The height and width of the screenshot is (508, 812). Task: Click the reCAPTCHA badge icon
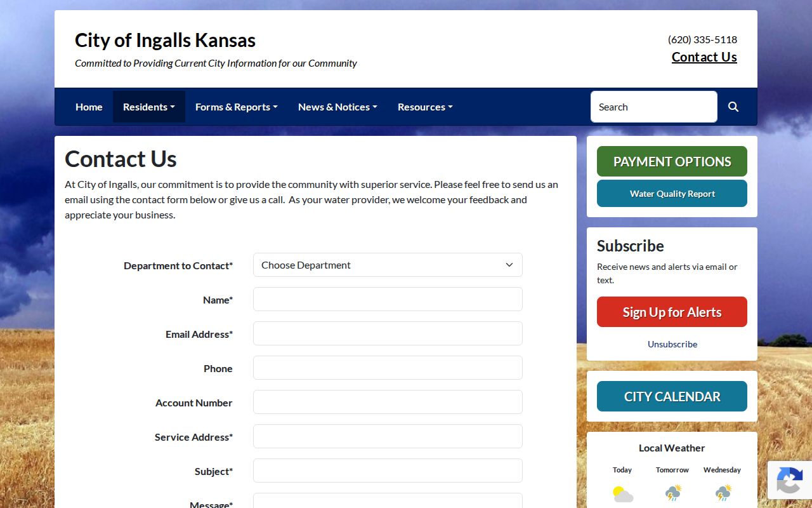click(789, 480)
